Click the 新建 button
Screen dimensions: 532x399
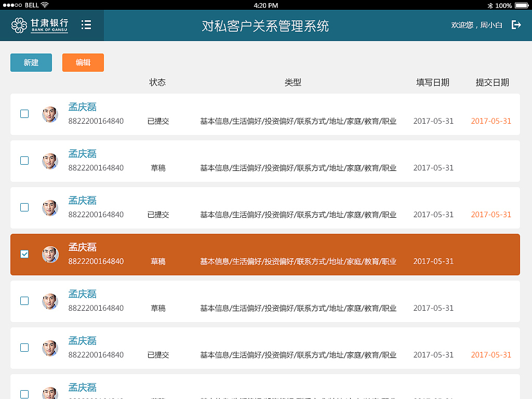coord(31,62)
